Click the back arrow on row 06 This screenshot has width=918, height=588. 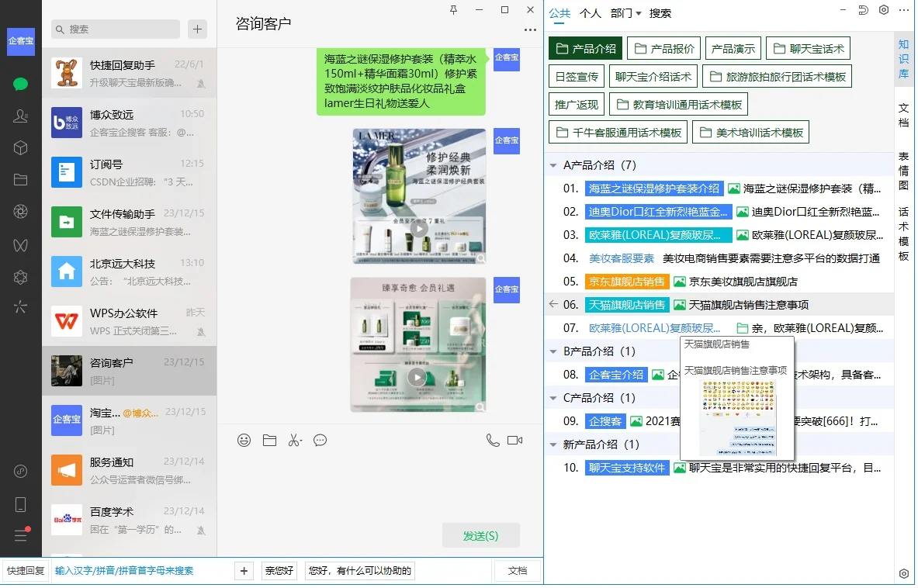[554, 305]
